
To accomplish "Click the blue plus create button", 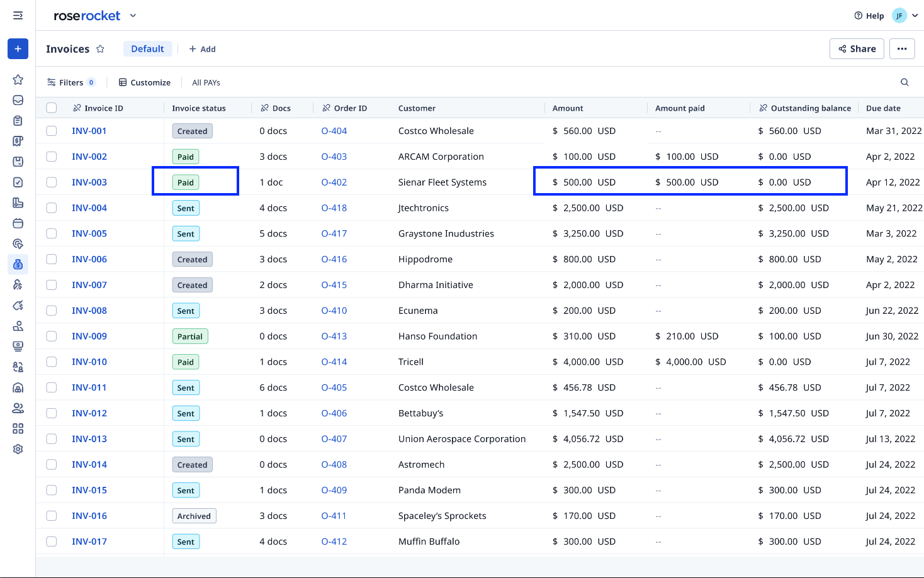I will tap(18, 48).
